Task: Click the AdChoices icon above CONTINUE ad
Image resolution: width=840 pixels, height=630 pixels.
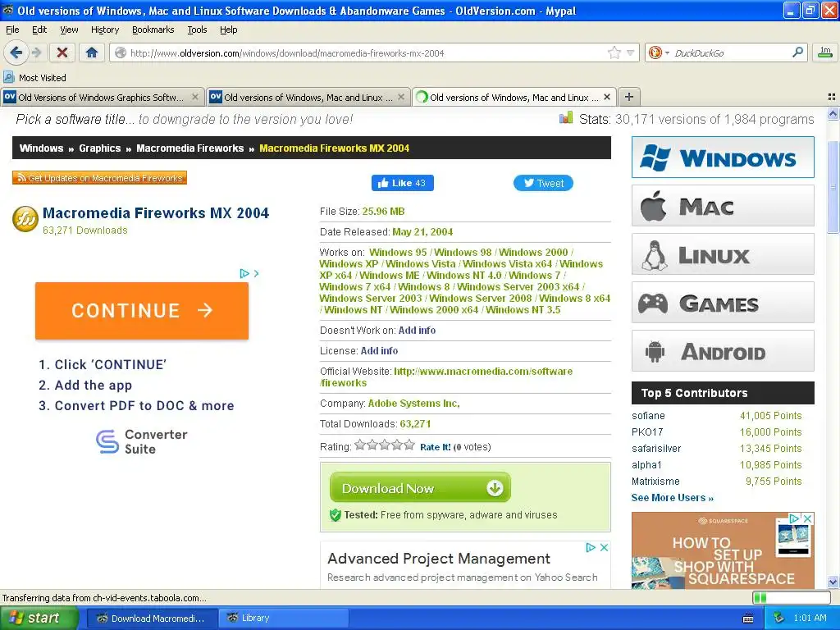Action: 244,273
